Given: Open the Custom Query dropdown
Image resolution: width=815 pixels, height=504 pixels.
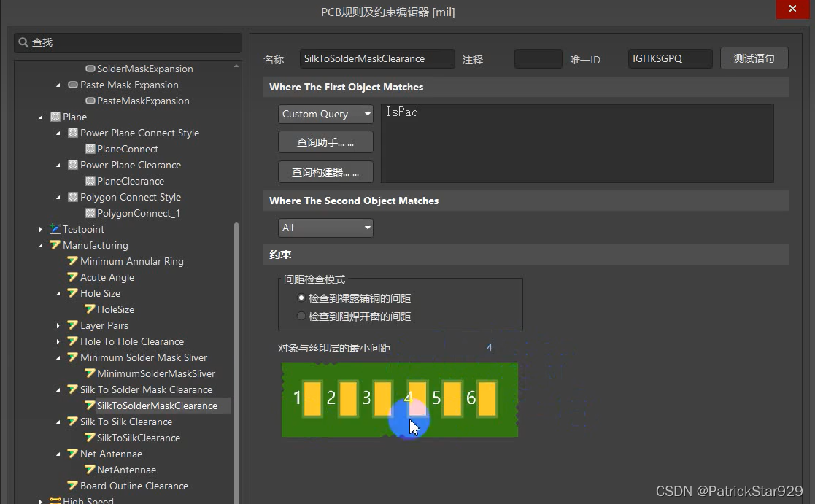Looking at the screenshot, I should (x=325, y=114).
